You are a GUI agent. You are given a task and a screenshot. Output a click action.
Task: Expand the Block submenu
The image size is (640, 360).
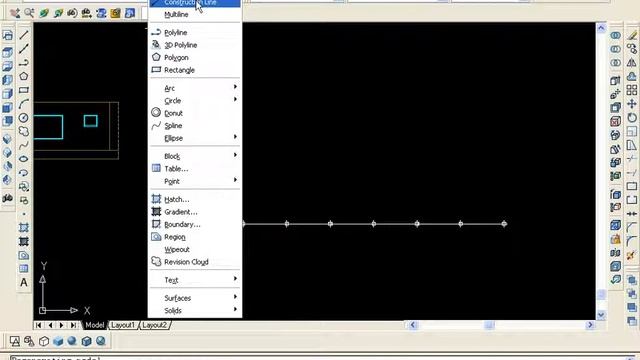tap(195, 156)
